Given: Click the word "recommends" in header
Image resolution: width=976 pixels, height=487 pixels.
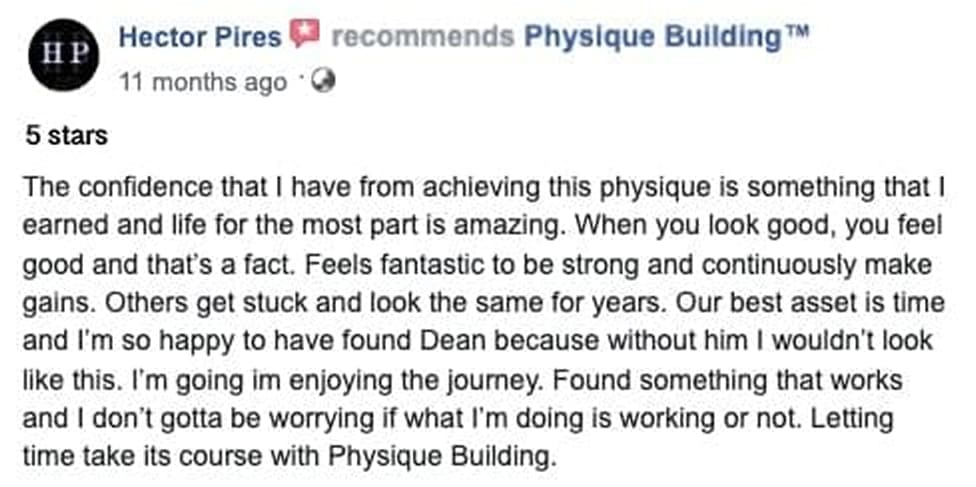Looking at the screenshot, I should click(423, 37).
